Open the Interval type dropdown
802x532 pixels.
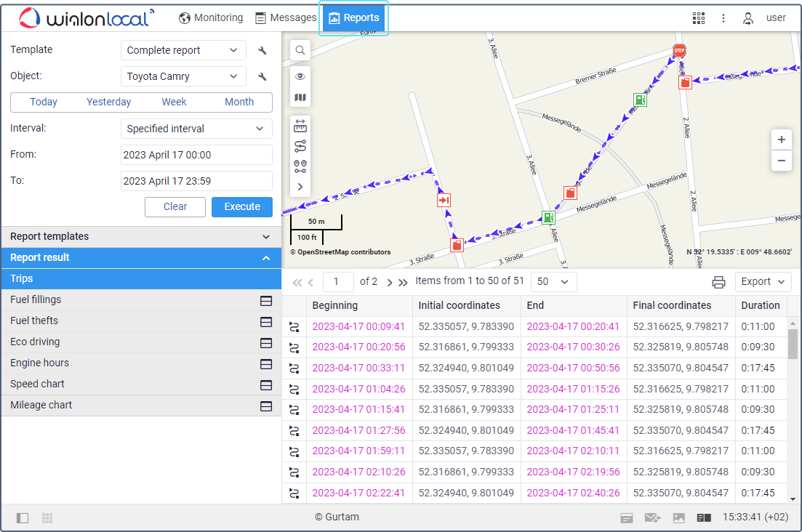(196, 129)
